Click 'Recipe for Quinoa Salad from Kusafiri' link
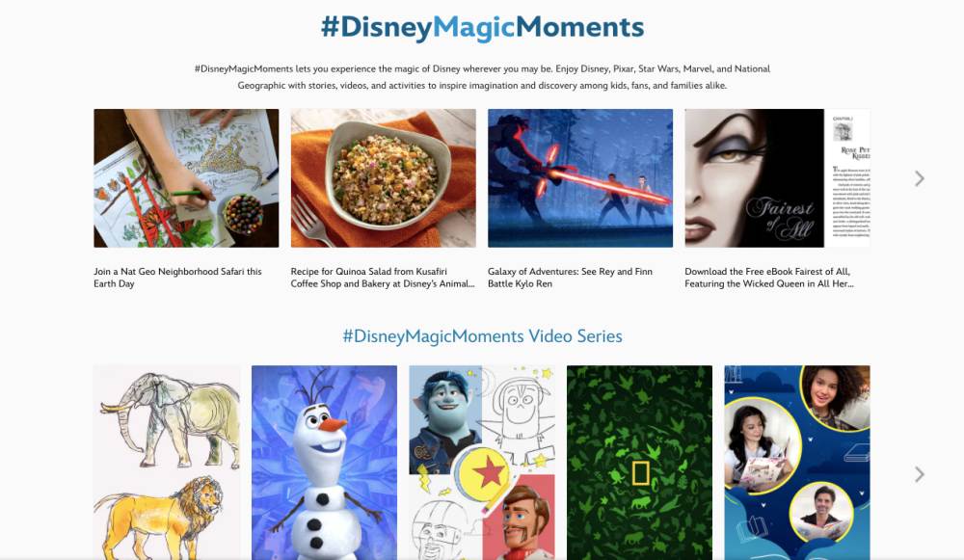 coord(383,278)
